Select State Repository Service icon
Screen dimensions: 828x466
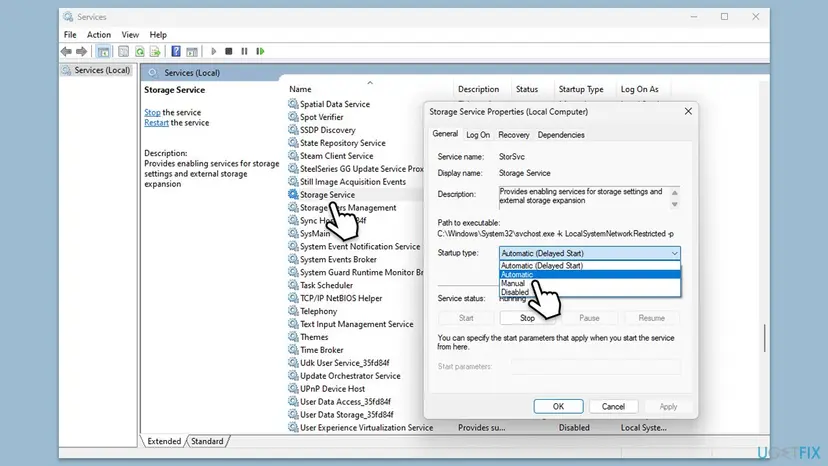[293, 143]
